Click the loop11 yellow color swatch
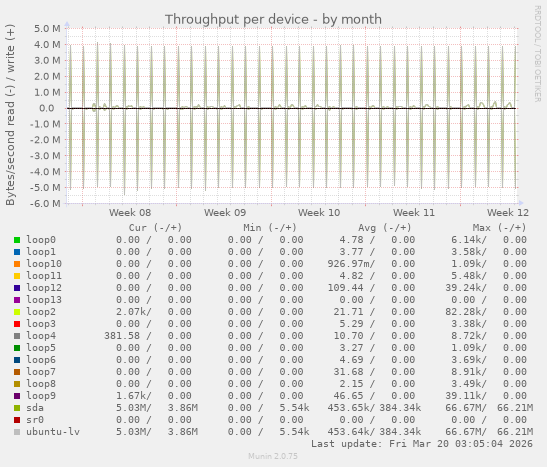Image resolution: width=547 pixels, height=467 pixels. click(17, 276)
